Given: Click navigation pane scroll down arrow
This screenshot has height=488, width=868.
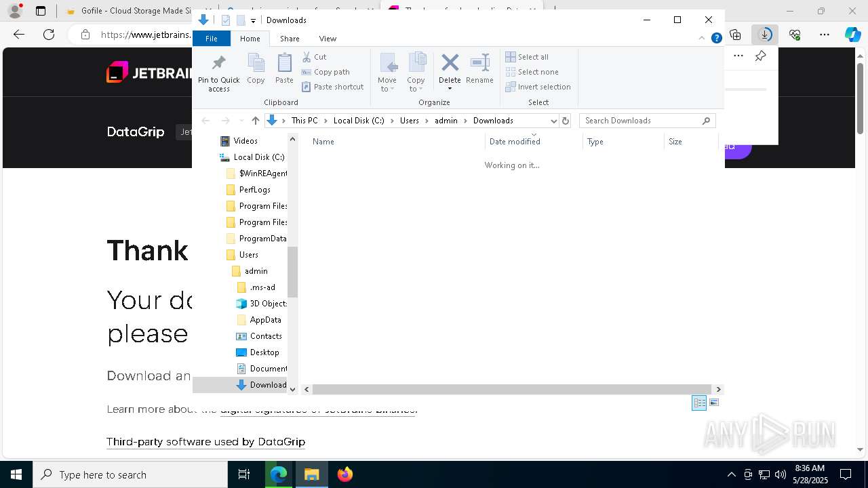Looking at the screenshot, I should [x=293, y=389].
